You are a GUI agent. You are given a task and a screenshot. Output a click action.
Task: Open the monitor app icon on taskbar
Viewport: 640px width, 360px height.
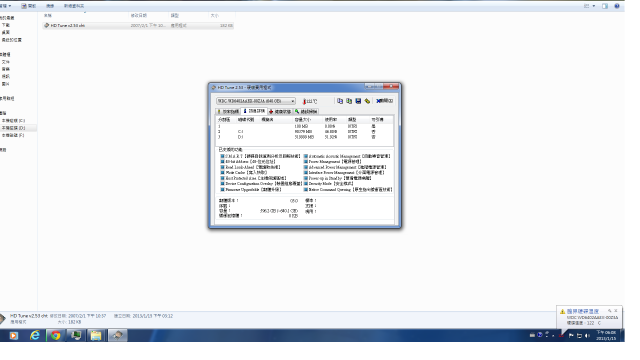click(76, 336)
